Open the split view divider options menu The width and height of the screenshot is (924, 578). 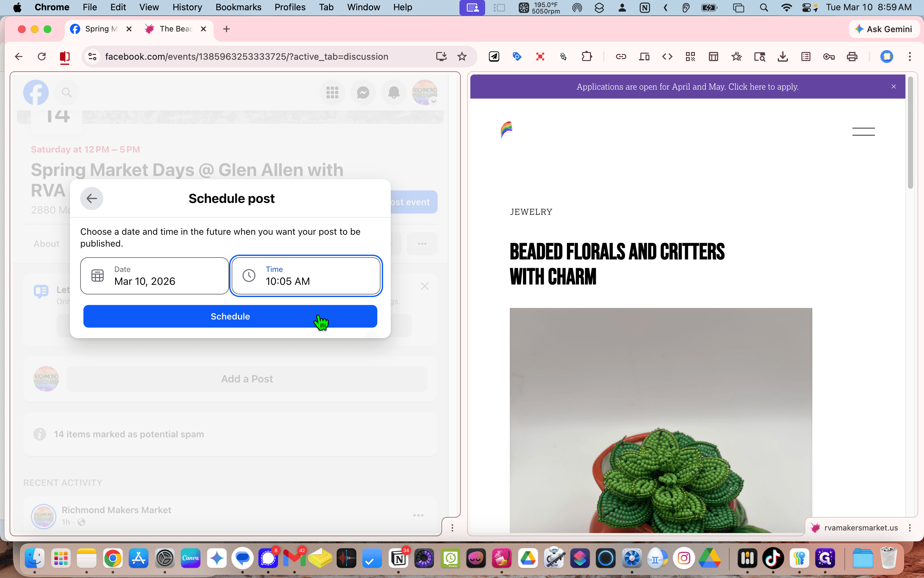452,528
